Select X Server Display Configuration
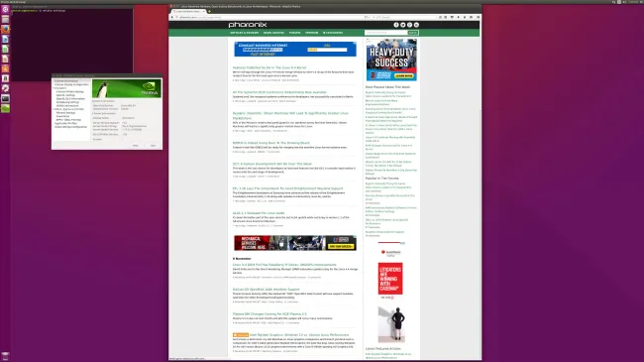The width and height of the screenshot is (644, 362). click(x=71, y=84)
